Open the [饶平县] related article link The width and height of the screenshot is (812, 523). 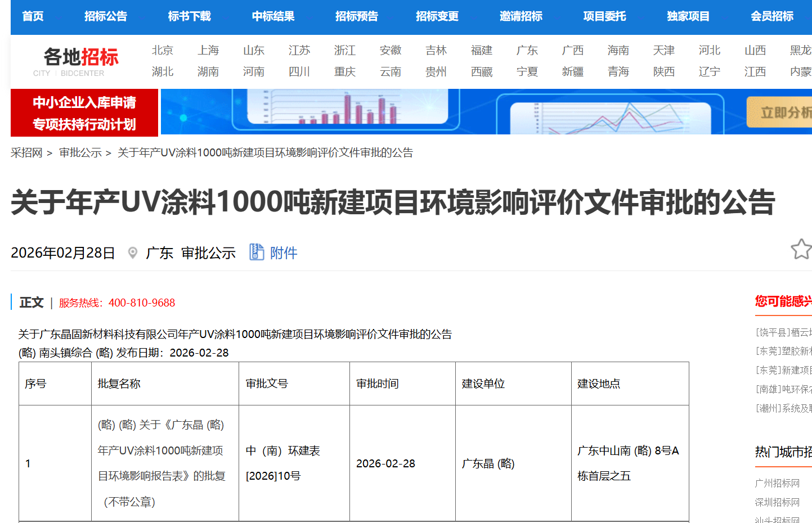click(783, 332)
